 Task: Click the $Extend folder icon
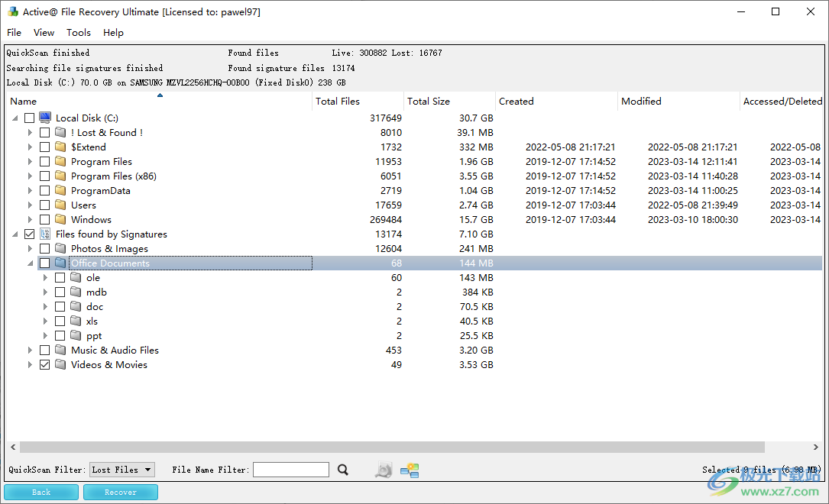61,147
